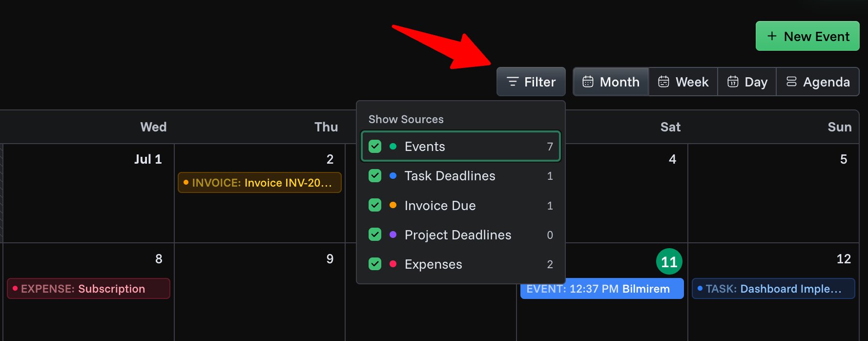Click the Wed column header
Image resolution: width=868 pixels, height=341 pixels.
coord(153,127)
